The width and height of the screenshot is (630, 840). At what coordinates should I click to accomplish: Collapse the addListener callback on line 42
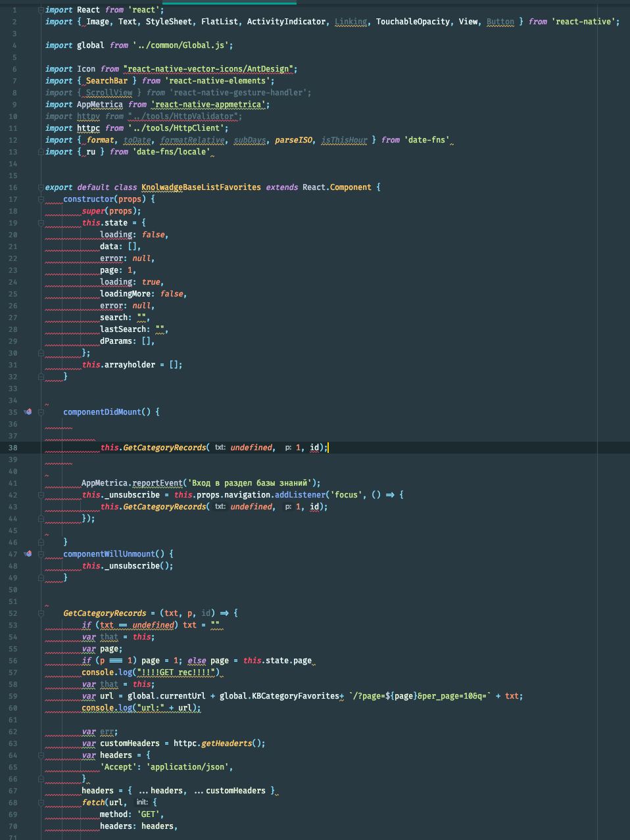[41, 495]
